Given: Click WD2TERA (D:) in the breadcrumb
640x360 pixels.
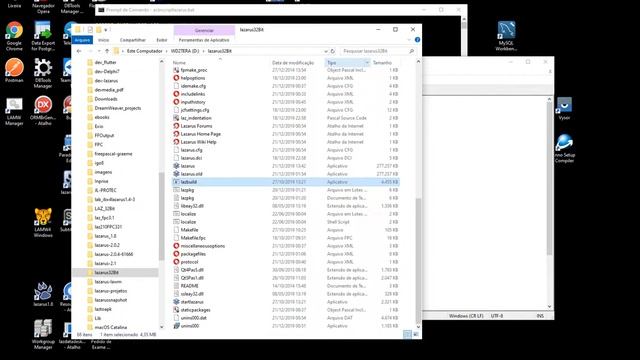Looking at the screenshot, I should click(185, 51).
